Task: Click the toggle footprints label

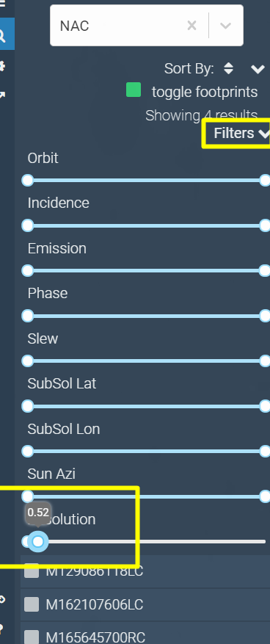Action: 205,92
